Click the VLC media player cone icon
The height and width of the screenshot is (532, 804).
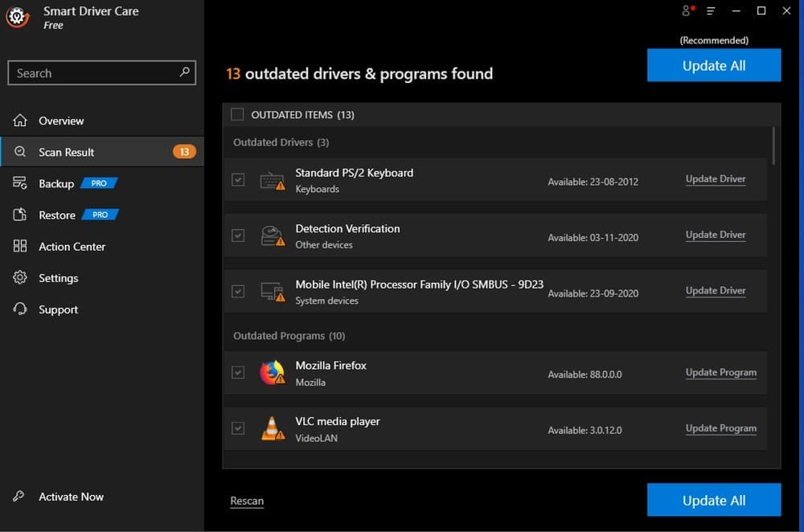coord(273,428)
